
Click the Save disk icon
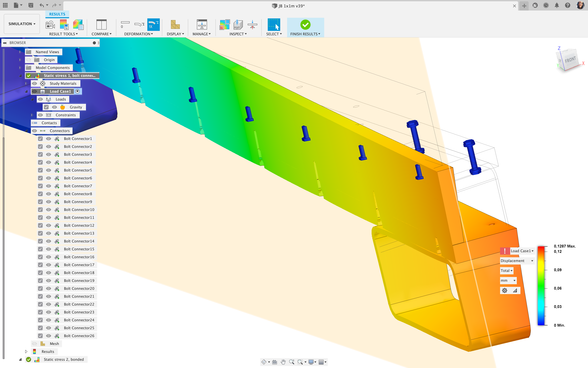click(31, 5)
